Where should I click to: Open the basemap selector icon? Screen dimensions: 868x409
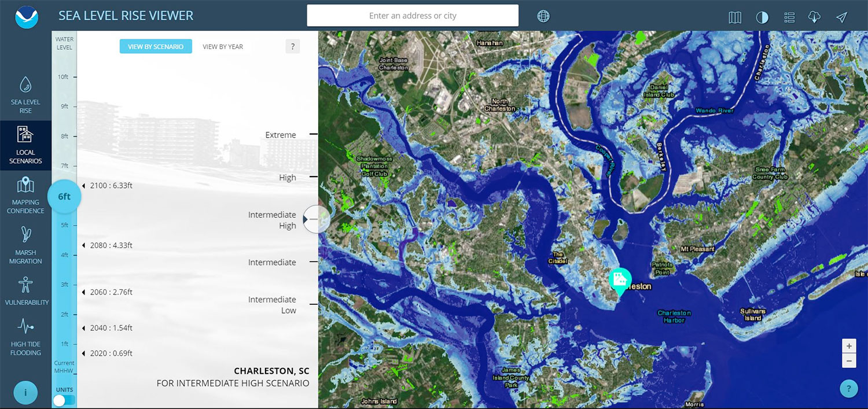pos(734,17)
